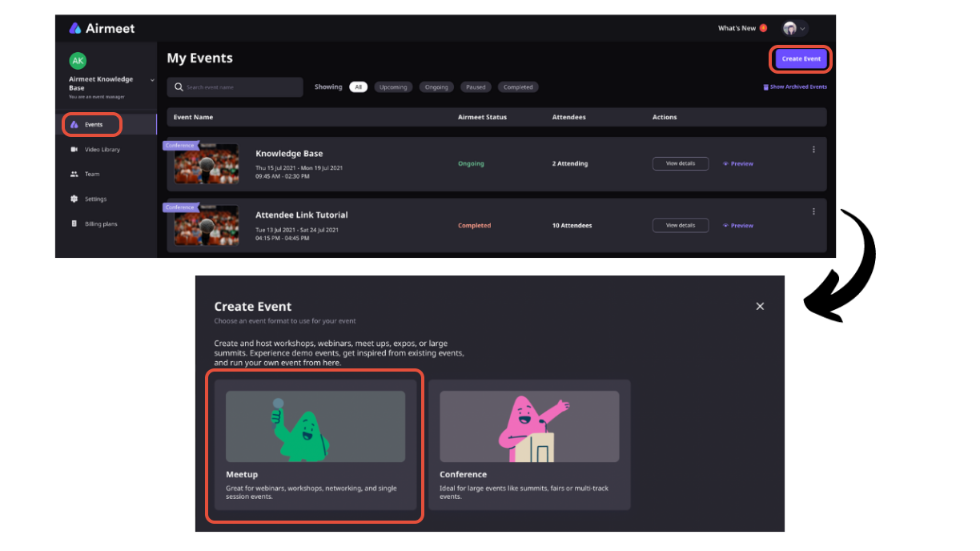Click the archive icon beside Show Archived Events
Screen dimensions: 980x551
tap(765, 86)
